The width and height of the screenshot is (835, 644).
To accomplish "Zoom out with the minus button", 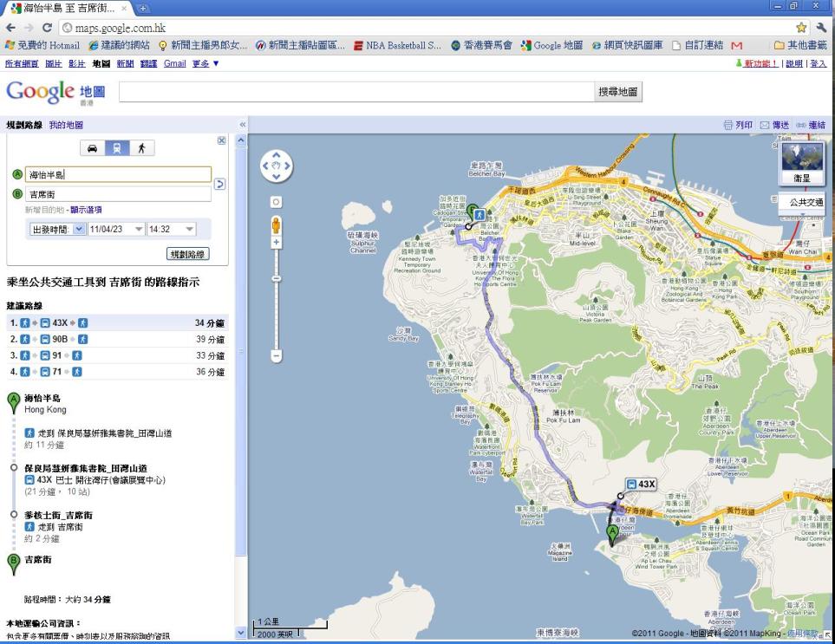I will [x=276, y=355].
